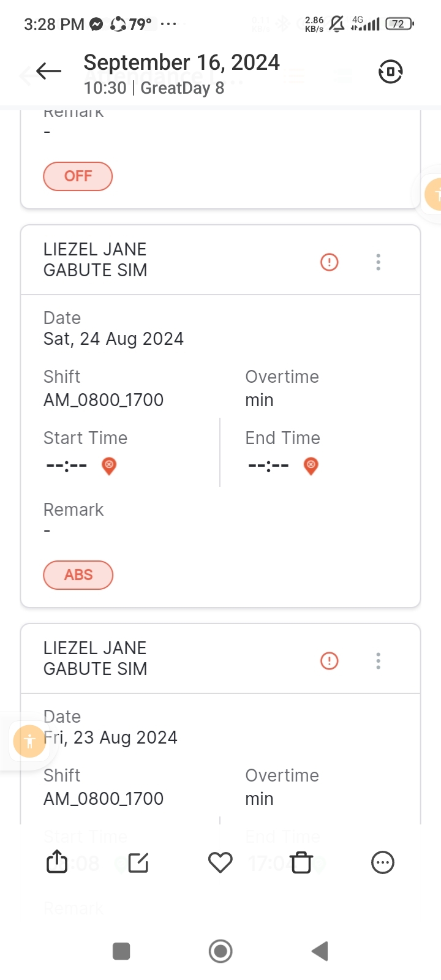Tap alert icon on 23 Aug attendance card
Image resolution: width=441 pixels, height=980 pixels.
pos(330,661)
